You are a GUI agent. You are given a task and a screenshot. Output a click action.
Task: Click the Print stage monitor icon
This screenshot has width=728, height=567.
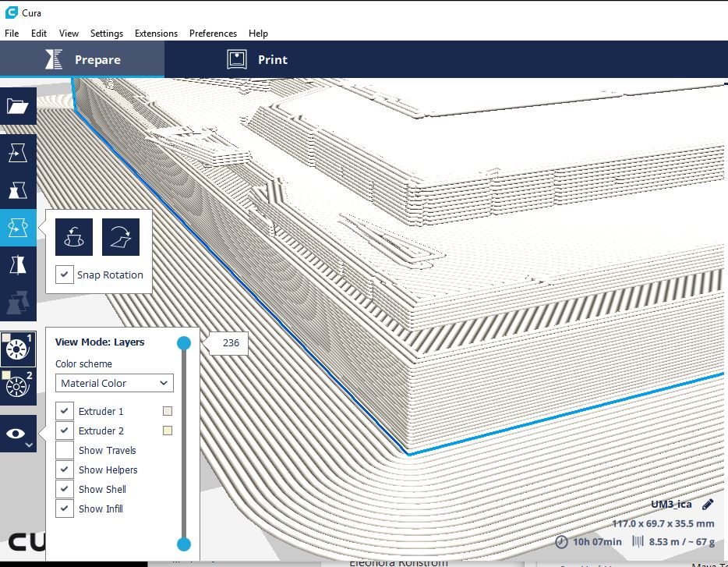237,59
